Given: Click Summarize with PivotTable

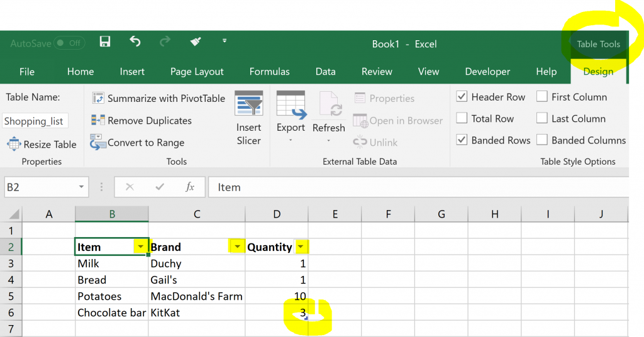Looking at the screenshot, I should pos(158,98).
